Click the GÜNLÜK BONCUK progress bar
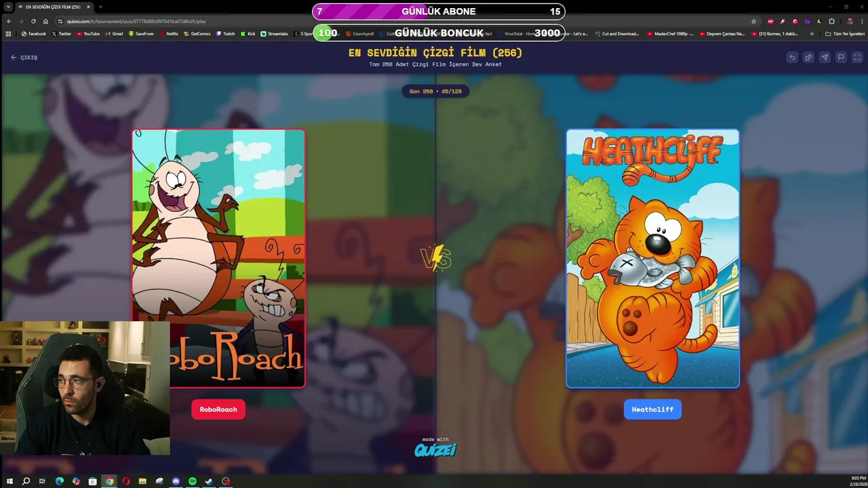 pos(438,33)
